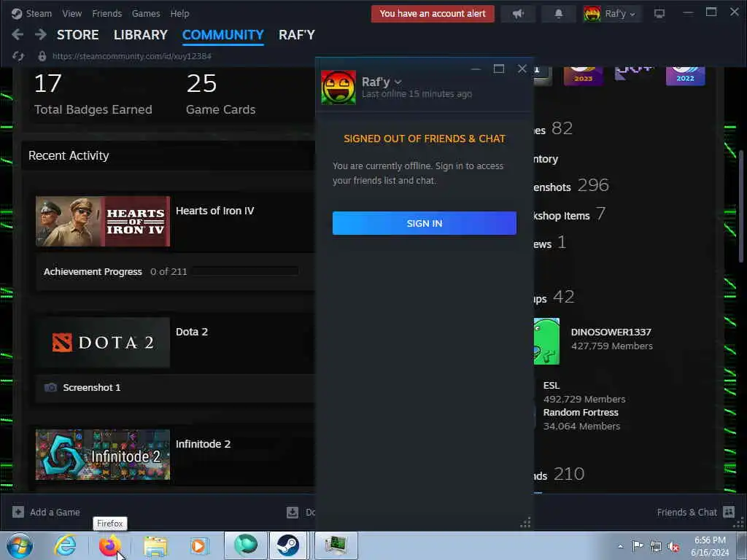This screenshot has height=560, width=747.
Task: Open the notifications bell icon
Action: [558, 14]
